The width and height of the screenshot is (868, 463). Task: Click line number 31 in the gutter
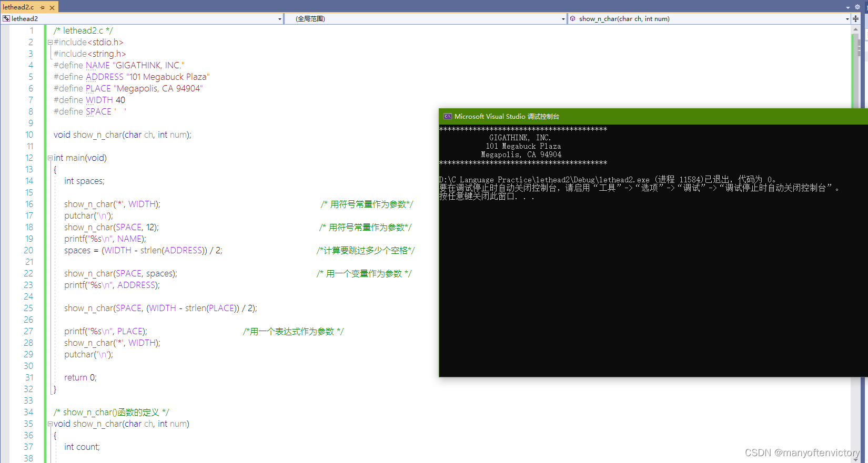pos(29,377)
